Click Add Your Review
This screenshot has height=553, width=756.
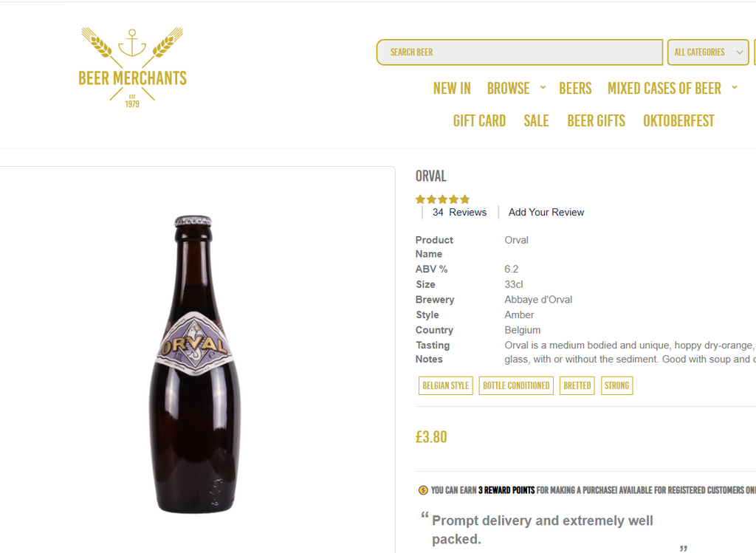[546, 213]
